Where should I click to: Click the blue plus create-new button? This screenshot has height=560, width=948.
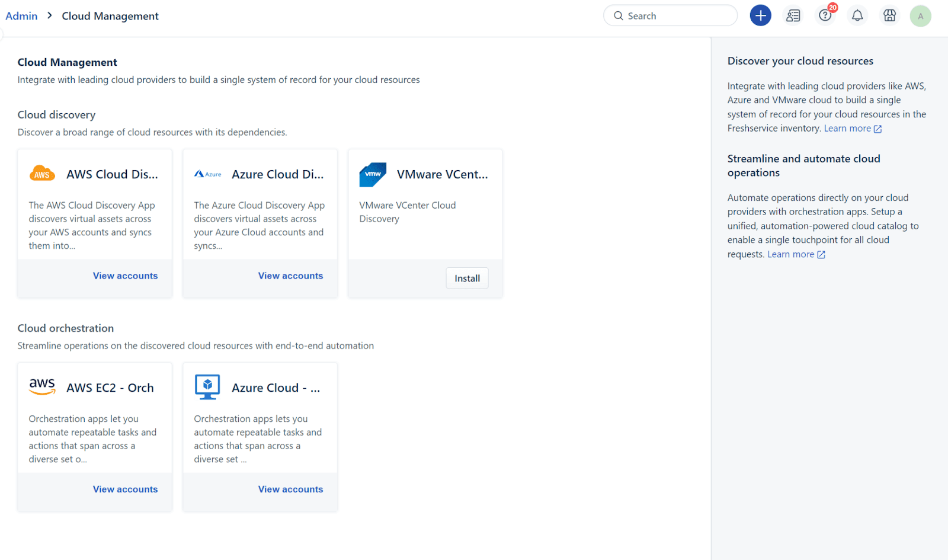[760, 15]
